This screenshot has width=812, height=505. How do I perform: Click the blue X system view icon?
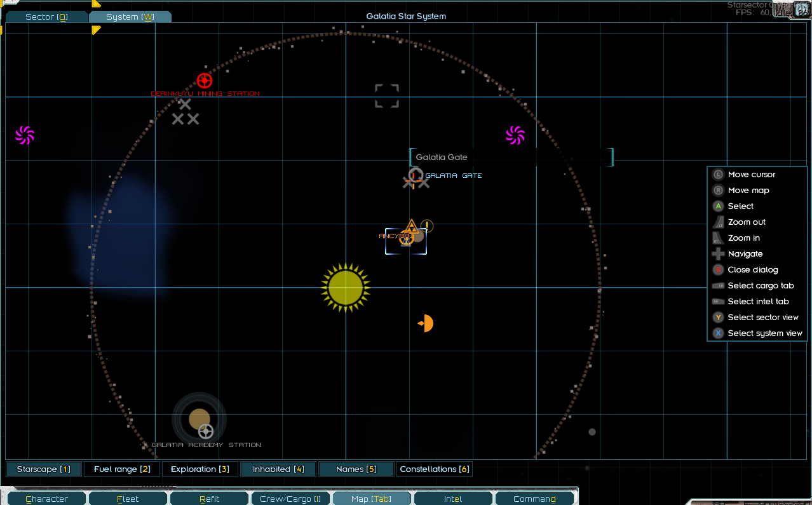click(x=718, y=333)
